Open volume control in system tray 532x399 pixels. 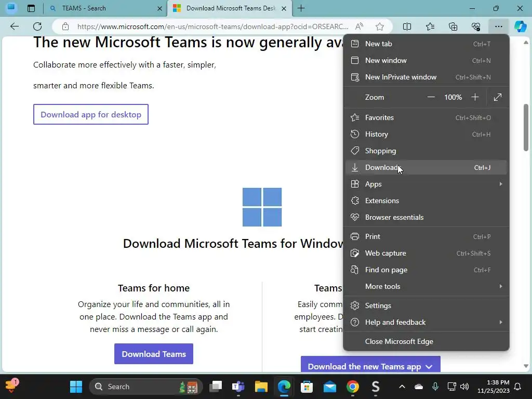pos(464,387)
